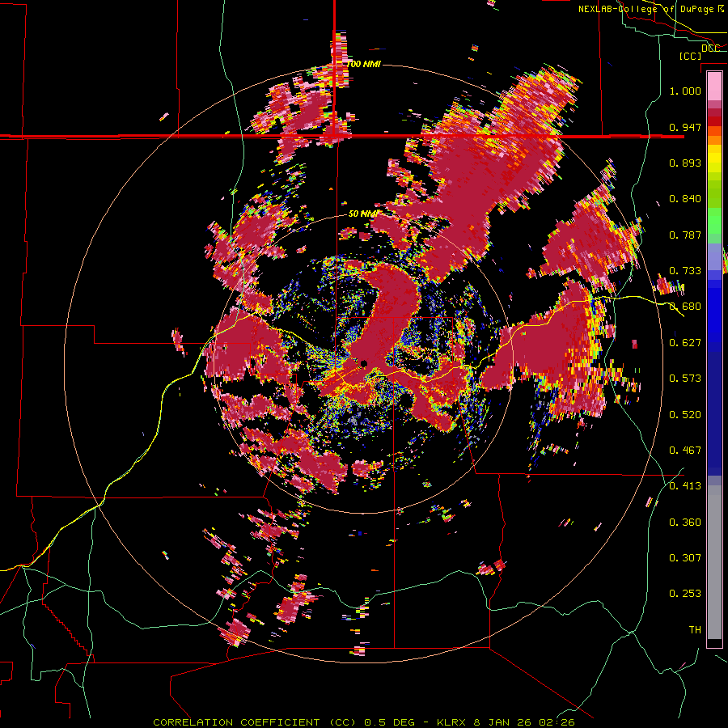Select the 0.893 scale value
728x728 pixels.
point(685,163)
